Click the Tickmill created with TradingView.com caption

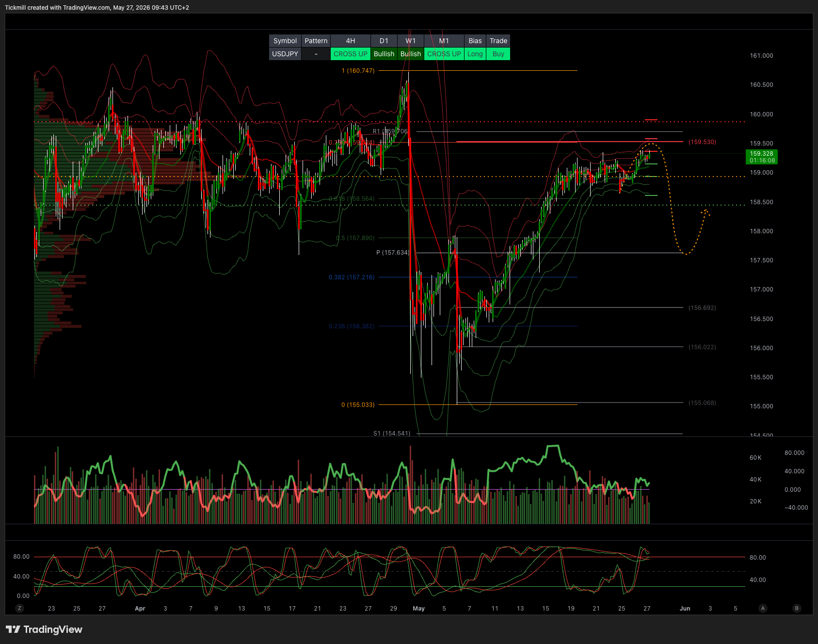97,8
